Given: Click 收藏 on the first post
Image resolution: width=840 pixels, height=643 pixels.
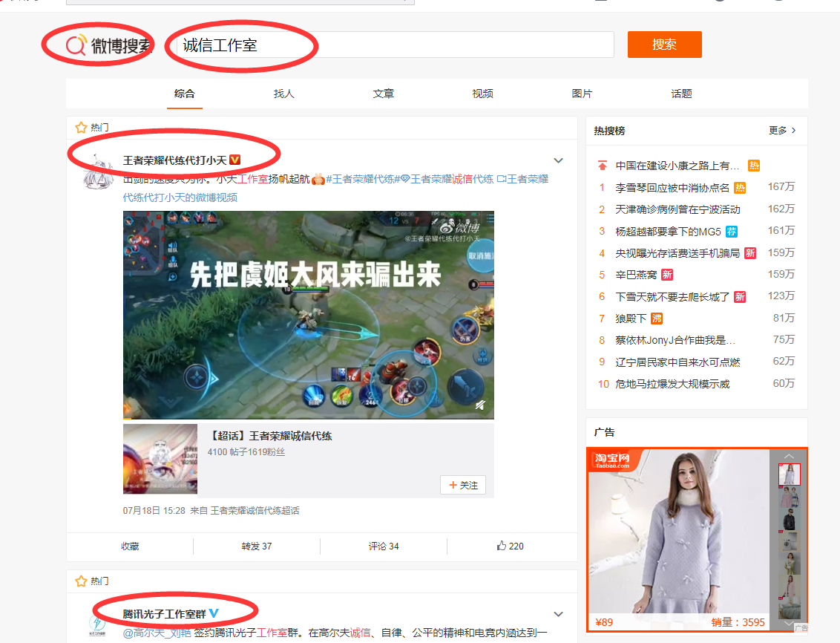Looking at the screenshot, I should click(x=130, y=546).
